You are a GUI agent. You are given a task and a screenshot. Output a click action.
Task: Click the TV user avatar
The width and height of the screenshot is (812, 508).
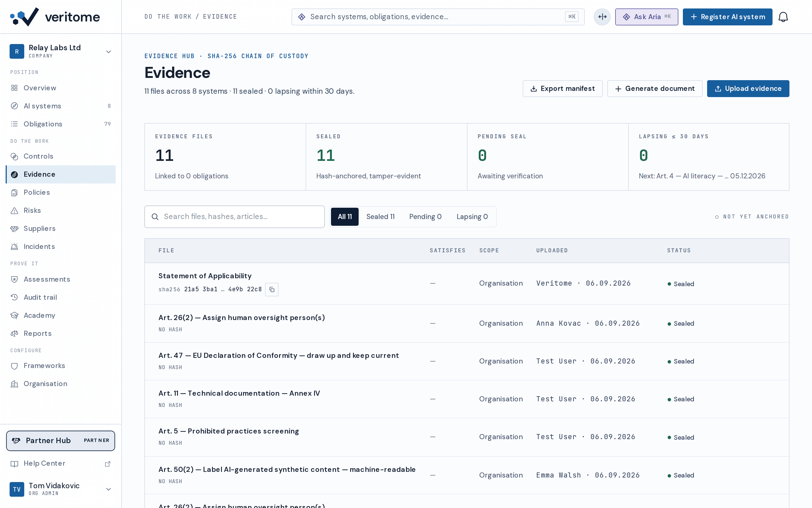pos(17,489)
